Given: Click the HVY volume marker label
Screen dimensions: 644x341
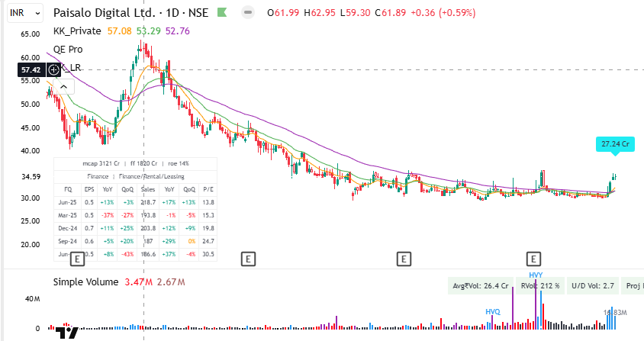Looking at the screenshot, I should 536,275.
